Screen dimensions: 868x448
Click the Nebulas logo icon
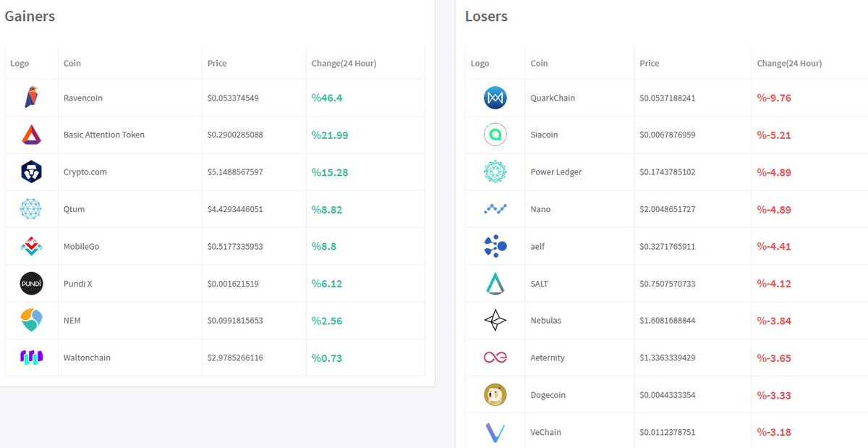click(495, 321)
